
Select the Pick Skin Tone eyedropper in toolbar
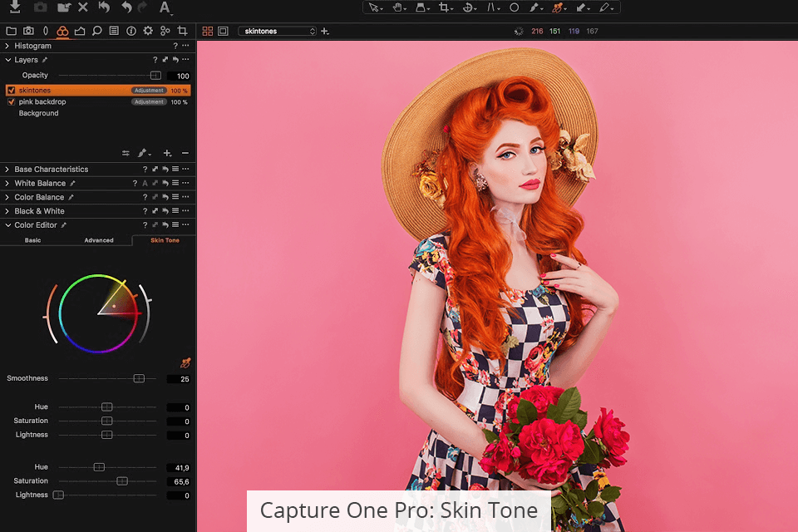(x=559, y=7)
